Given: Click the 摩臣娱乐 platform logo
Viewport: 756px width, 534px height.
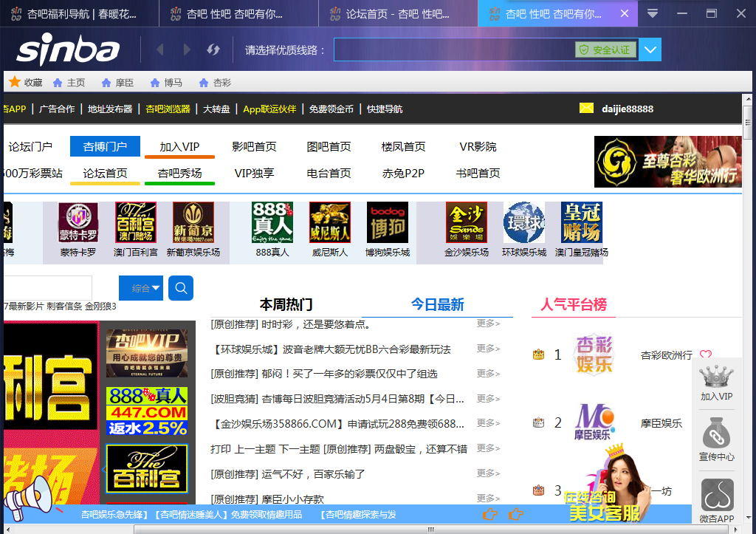Looking at the screenshot, I should (x=594, y=422).
